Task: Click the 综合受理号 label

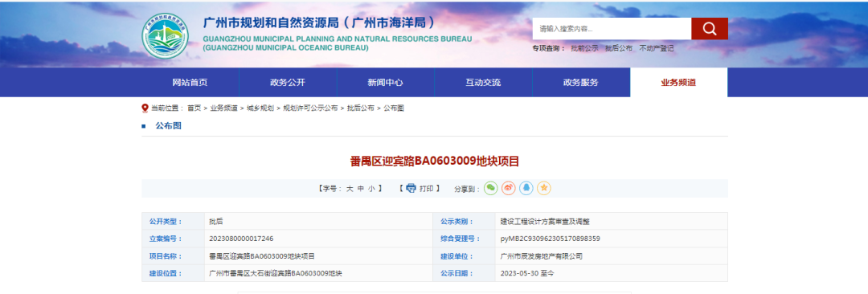Action: tap(461, 239)
